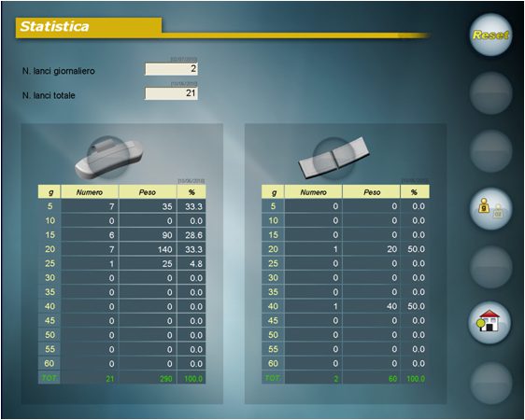Click the blank round button below the weight-unit icon
This screenshot has width=525, height=420.
[490, 267]
